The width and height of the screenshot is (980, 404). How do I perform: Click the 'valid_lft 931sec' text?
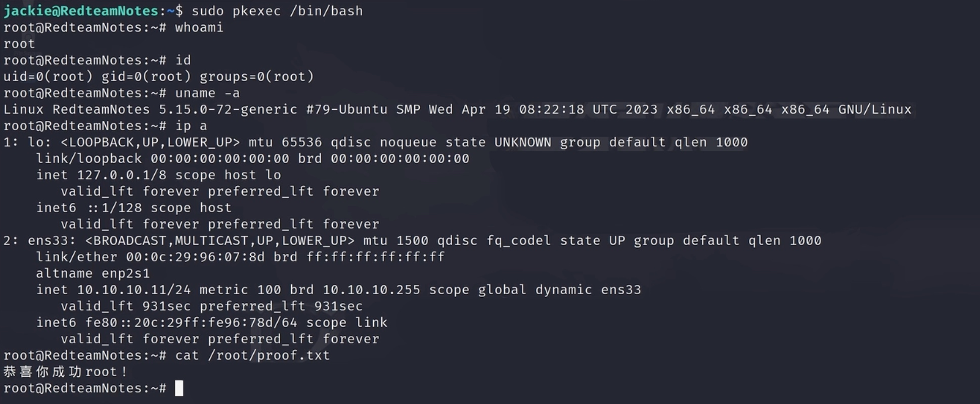(x=125, y=306)
